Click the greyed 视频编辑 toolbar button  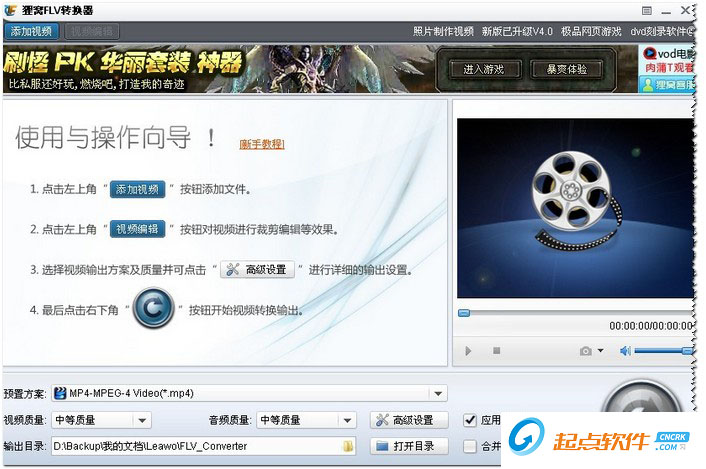[x=92, y=31]
